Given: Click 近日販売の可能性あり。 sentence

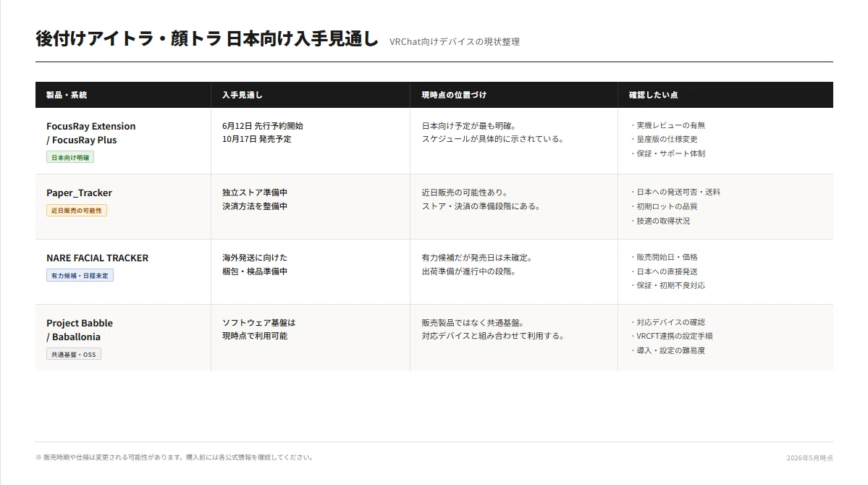Looking at the screenshot, I should (x=466, y=192).
